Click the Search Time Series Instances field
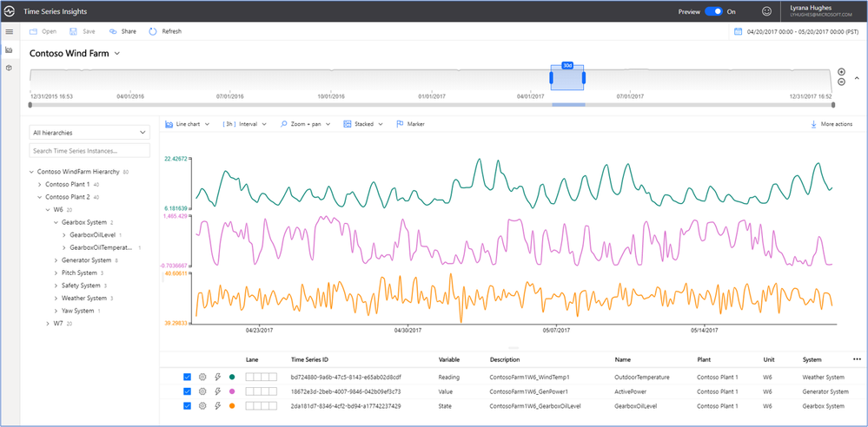The image size is (868, 427). pyautogui.click(x=89, y=150)
